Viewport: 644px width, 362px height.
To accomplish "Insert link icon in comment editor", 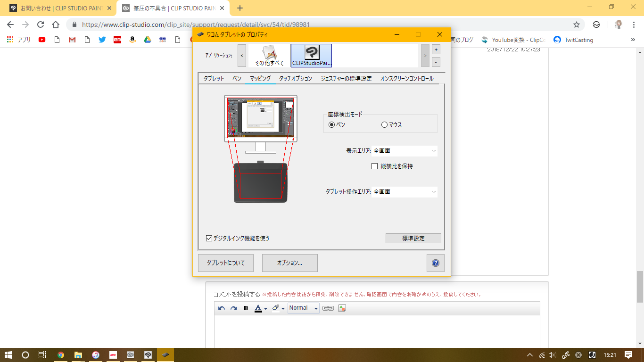I will pos(328,308).
